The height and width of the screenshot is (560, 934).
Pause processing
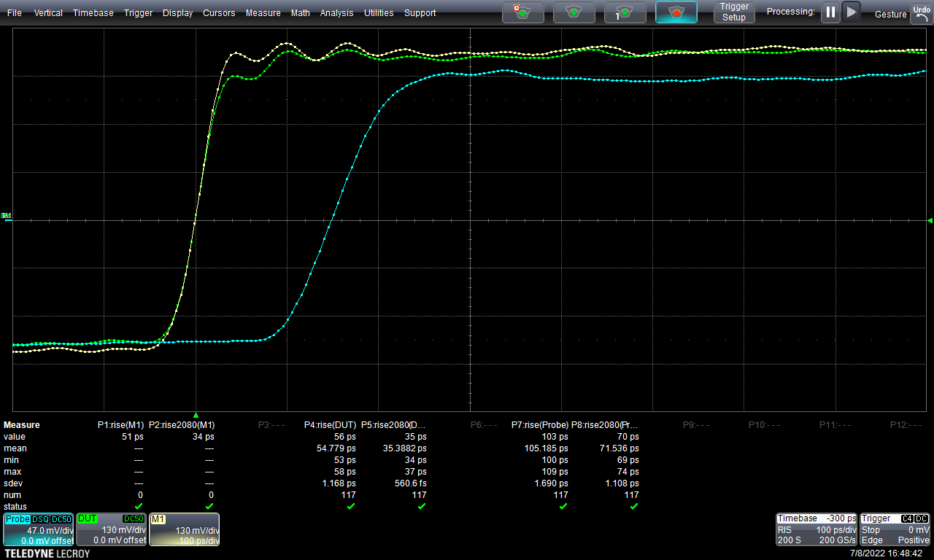pos(830,12)
